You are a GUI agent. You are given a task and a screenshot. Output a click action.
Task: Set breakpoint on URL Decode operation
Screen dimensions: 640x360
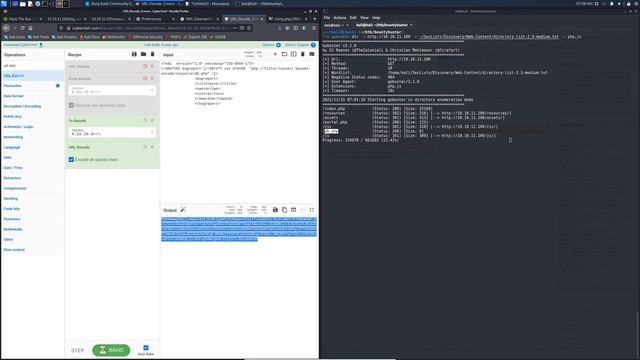tap(152, 66)
